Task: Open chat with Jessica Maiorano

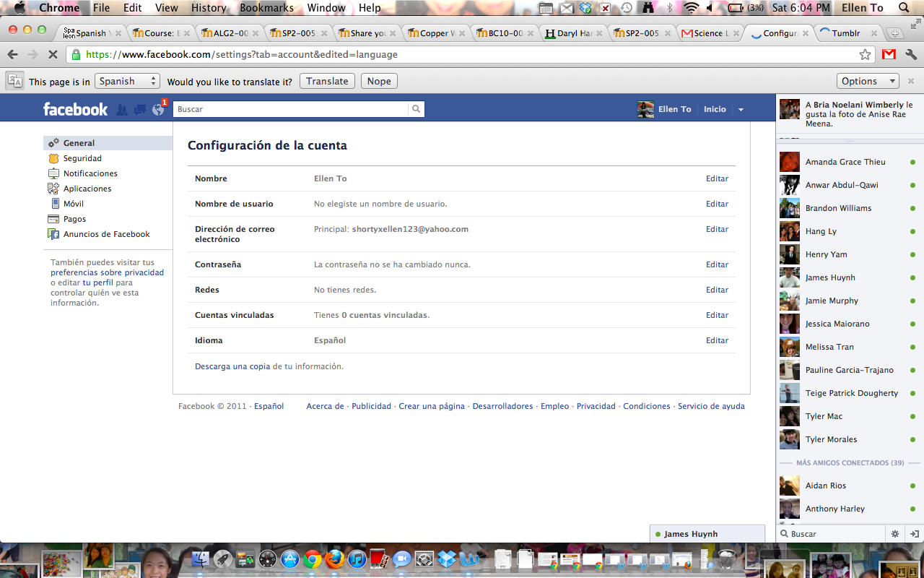Action: tap(837, 324)
